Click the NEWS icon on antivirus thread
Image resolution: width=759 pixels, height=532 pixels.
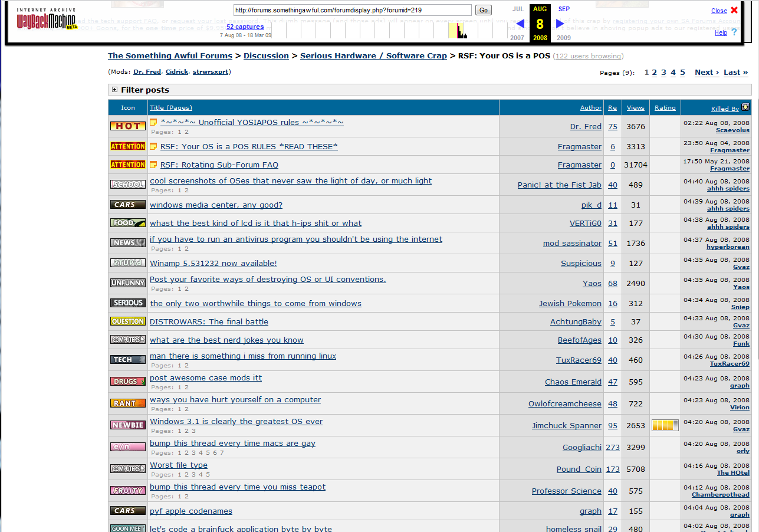coord(128,242)
